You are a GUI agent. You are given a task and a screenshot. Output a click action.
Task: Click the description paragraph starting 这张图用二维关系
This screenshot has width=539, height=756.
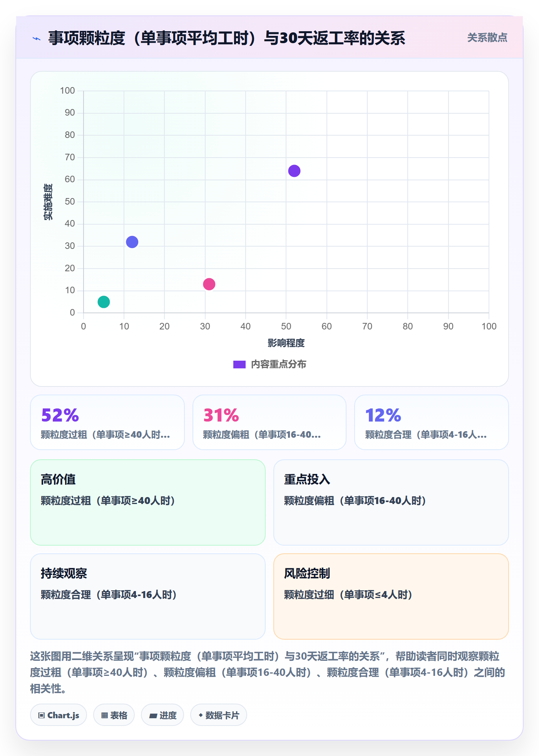268,672
